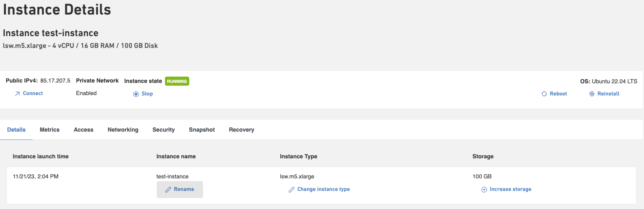Click the RUNNING status badge
The width and height of the screenshot is (644, 209).
177,81
